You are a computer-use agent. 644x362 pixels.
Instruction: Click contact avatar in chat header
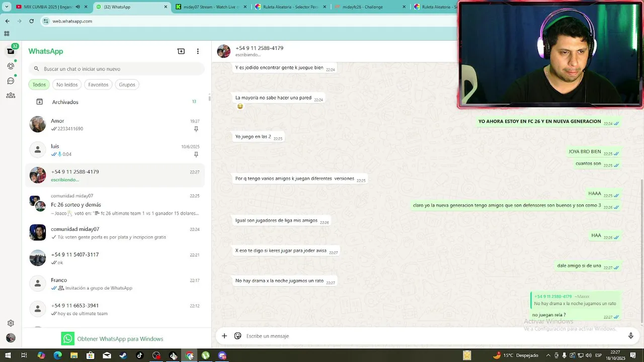[223, 51]
